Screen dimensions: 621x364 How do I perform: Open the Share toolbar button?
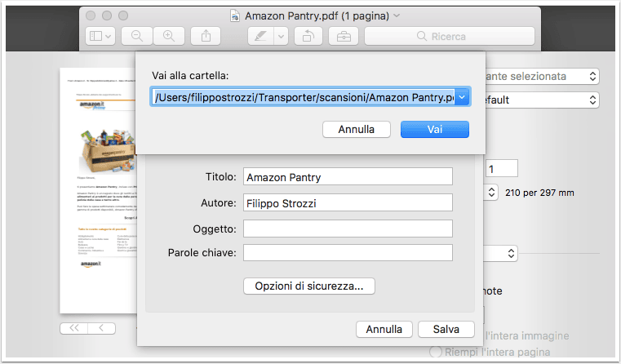[x=206, y=36]
